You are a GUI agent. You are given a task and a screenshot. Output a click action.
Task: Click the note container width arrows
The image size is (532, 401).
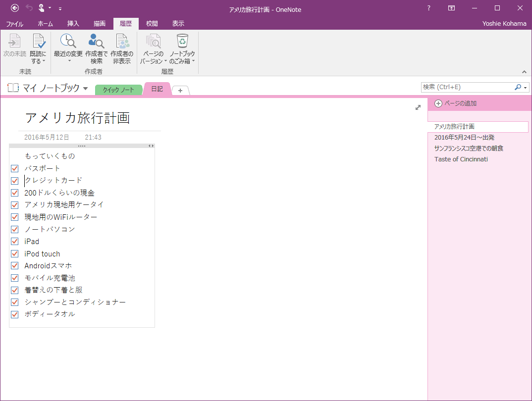[x=151, y=146]
